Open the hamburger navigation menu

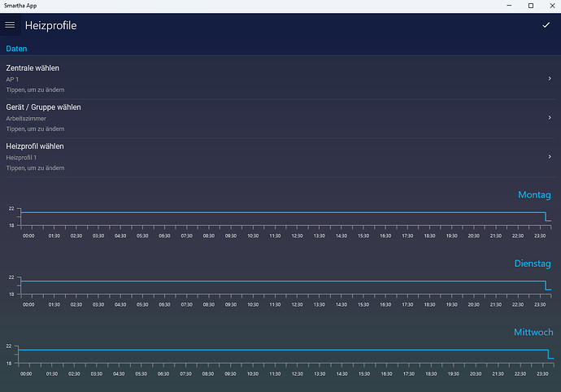(x=10, y=25)
